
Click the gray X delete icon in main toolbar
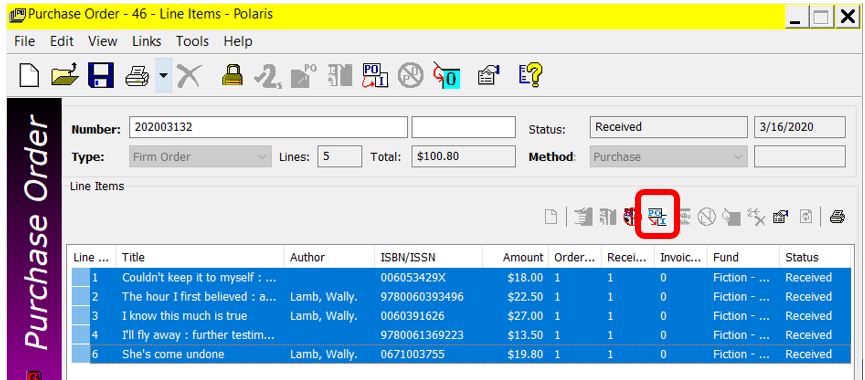189,76
